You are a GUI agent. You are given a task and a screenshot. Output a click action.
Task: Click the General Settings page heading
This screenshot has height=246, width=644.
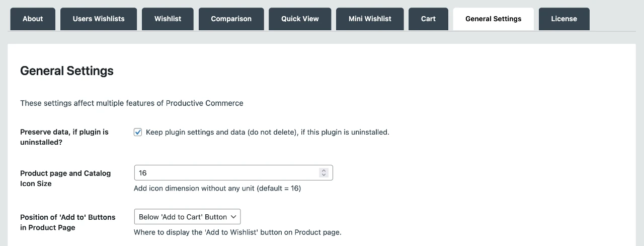pos(67,71)
